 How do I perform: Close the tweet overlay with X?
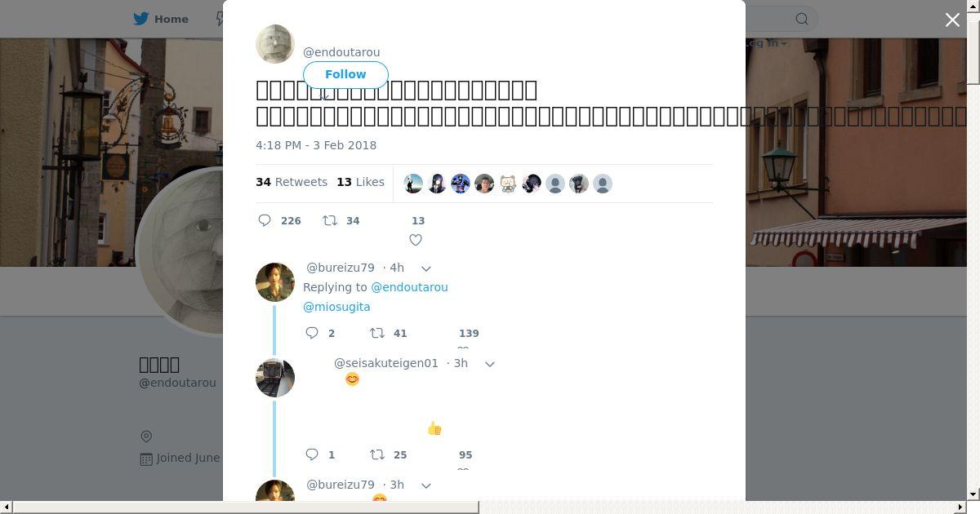pyautogui.click(x=952, y=20)
